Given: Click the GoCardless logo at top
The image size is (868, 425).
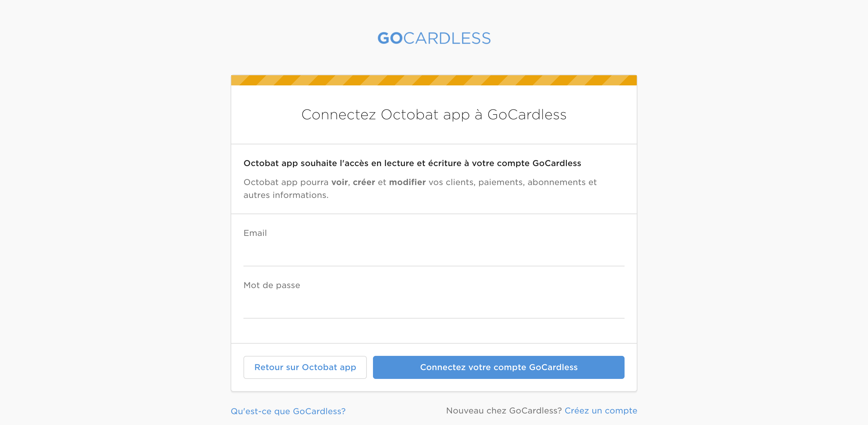Looking at the screenshot, I should pos(434,38).
